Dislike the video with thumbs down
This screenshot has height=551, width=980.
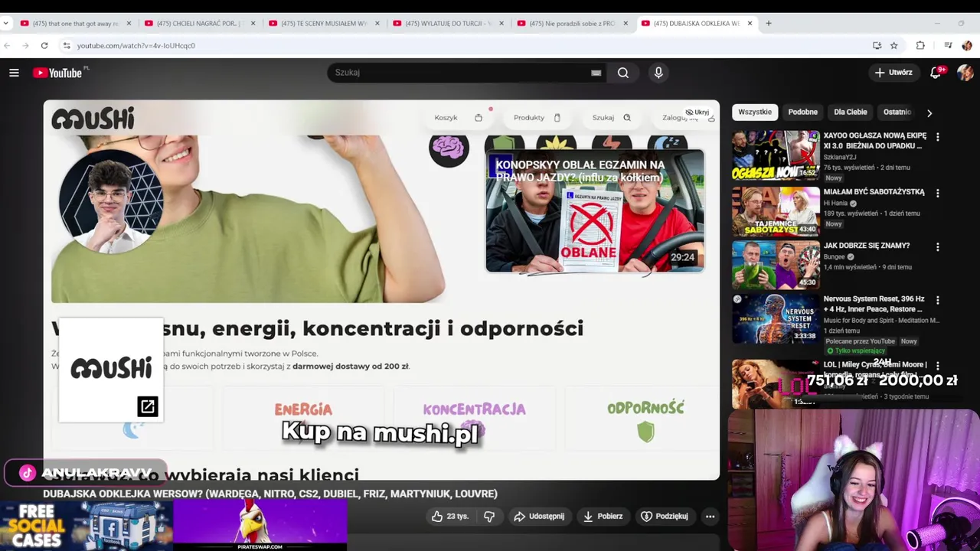pos(489,517)
